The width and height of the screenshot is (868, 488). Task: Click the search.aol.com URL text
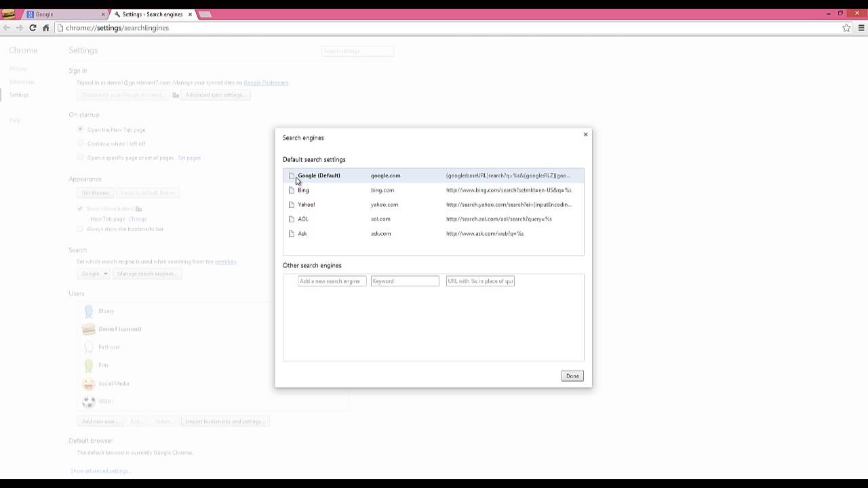point(499,219)
